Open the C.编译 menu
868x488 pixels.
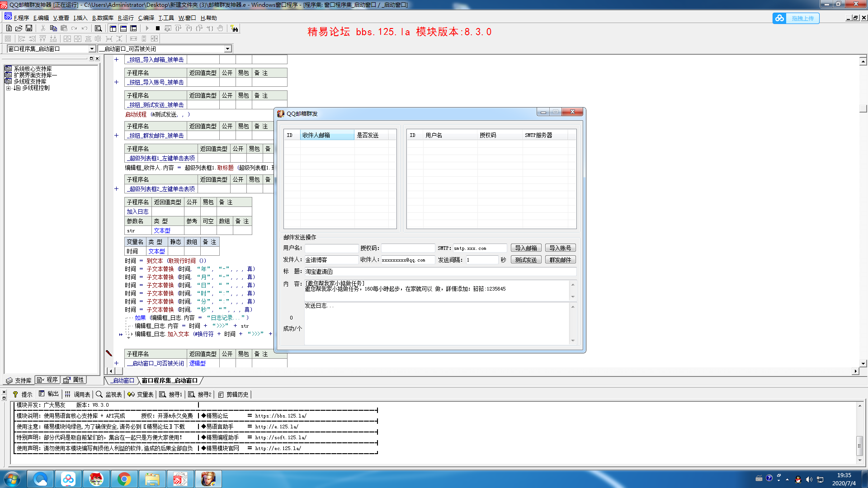click(146, 18)
